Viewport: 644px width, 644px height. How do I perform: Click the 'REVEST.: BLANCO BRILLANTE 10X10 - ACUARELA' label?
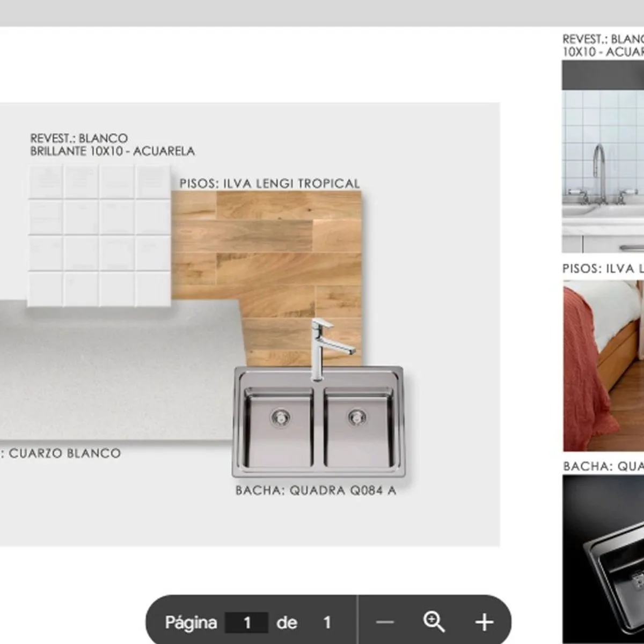click(112, 145)
